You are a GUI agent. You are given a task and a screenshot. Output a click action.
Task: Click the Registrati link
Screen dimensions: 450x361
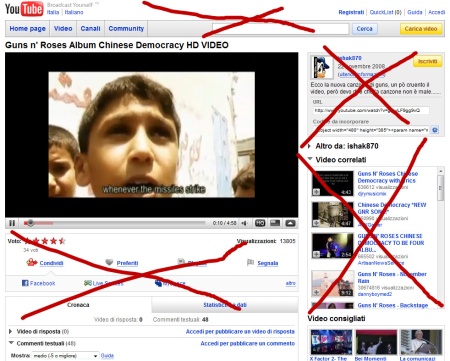351,12
